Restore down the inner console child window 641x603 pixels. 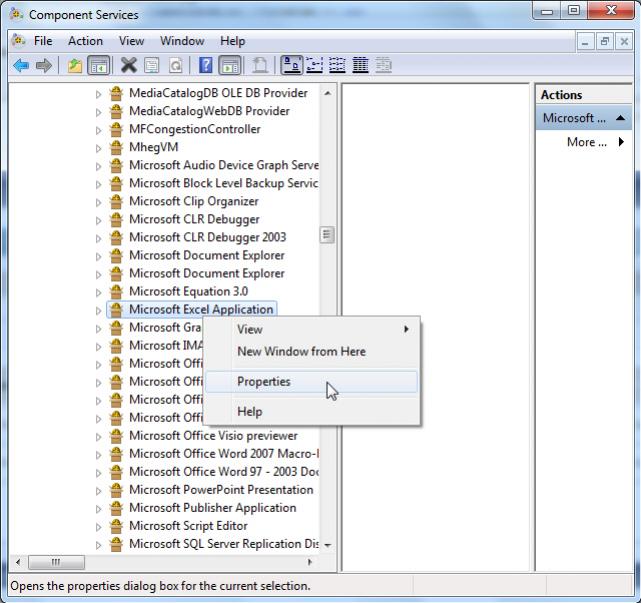604,42
